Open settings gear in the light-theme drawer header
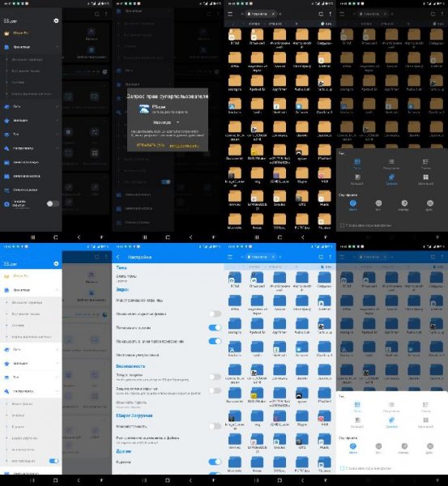The width and height of the screenshot is (448, 486). [56, 263]
